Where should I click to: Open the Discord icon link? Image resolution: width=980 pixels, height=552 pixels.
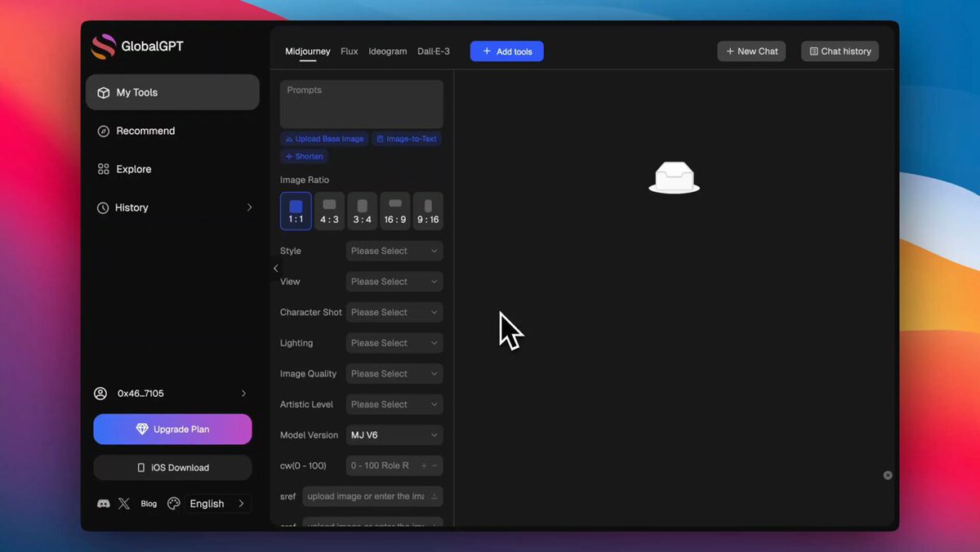click(x=104, y=504)
